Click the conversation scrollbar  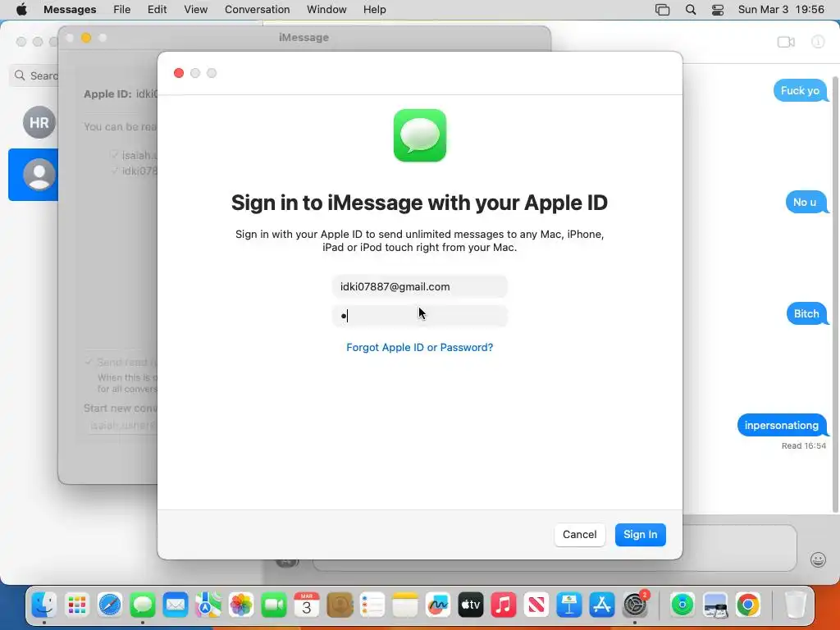(835, 294)
